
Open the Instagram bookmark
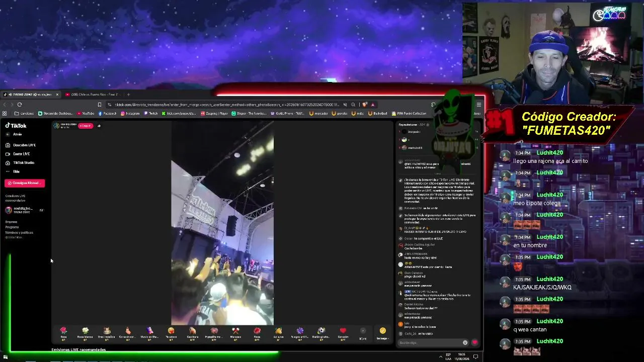130,114
